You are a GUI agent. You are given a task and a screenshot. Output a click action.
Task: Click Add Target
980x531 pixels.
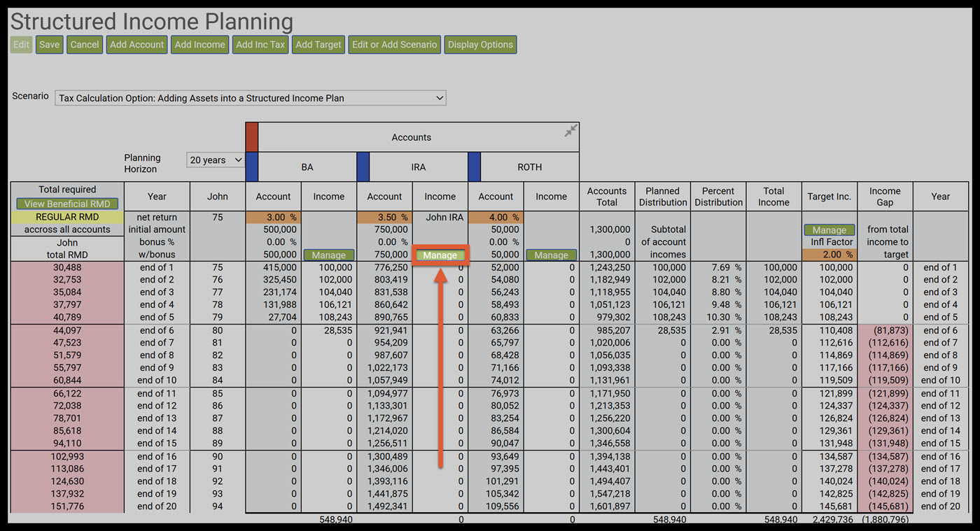[318, 45]
